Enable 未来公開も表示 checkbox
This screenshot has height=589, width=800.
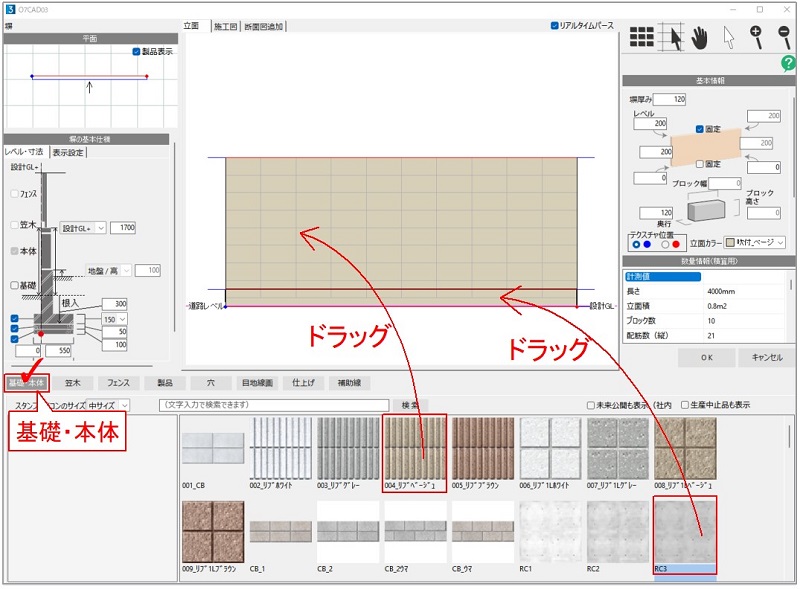590,405
